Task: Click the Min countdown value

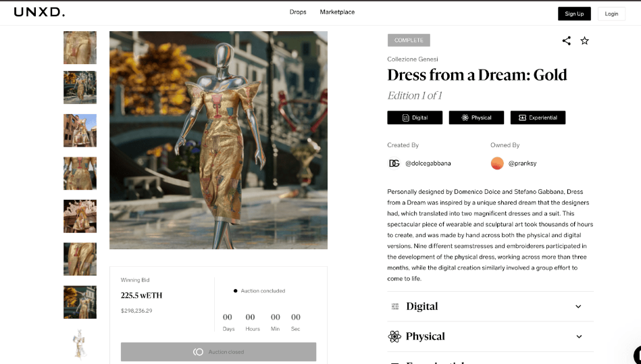Action: (276, 317)
